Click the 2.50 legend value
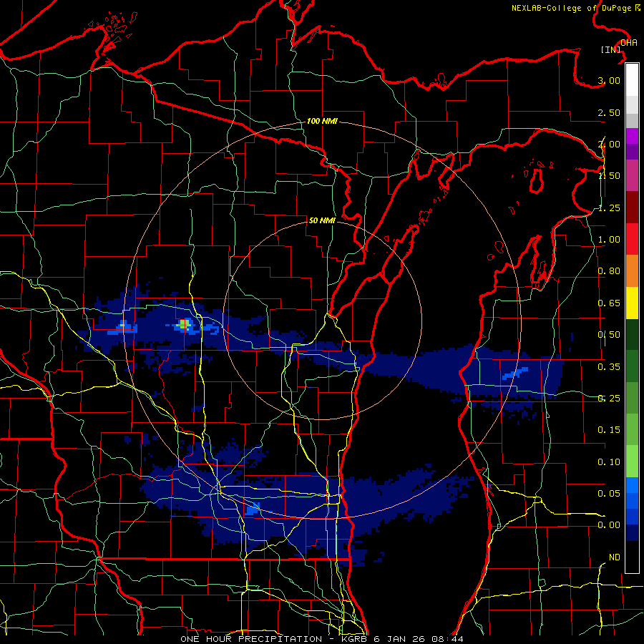Viewport: 644px width, 644px height. (609, 112)
